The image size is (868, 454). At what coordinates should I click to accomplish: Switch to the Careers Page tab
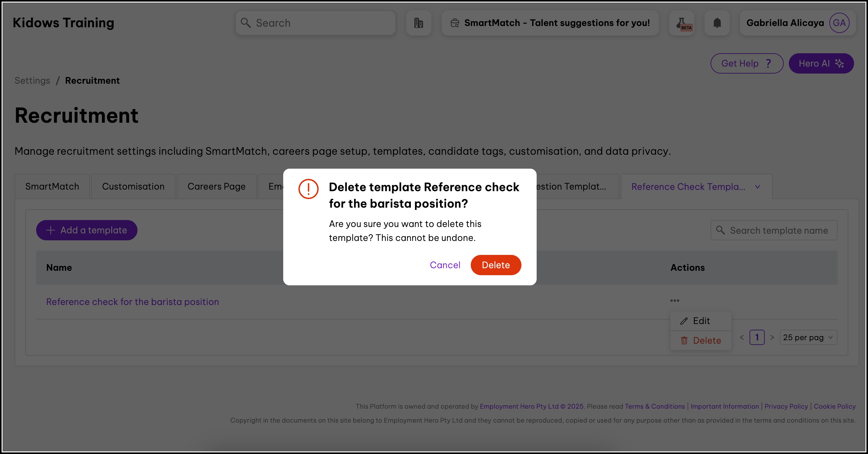coord(216,186)
